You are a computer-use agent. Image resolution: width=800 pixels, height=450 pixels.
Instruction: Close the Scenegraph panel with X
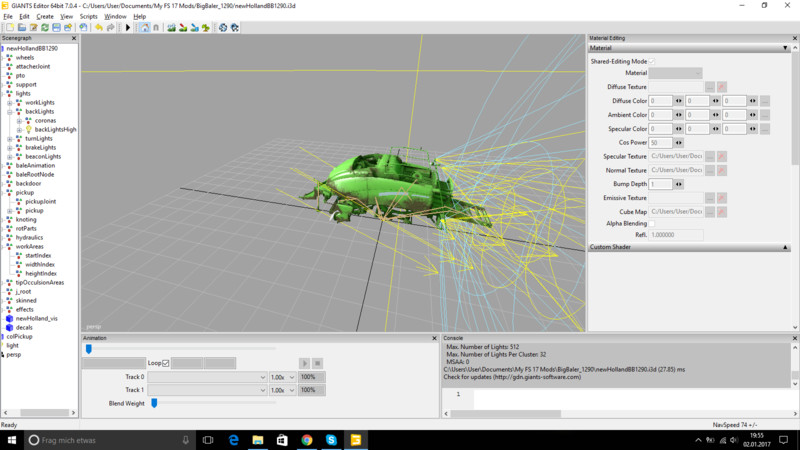[75, 38]
